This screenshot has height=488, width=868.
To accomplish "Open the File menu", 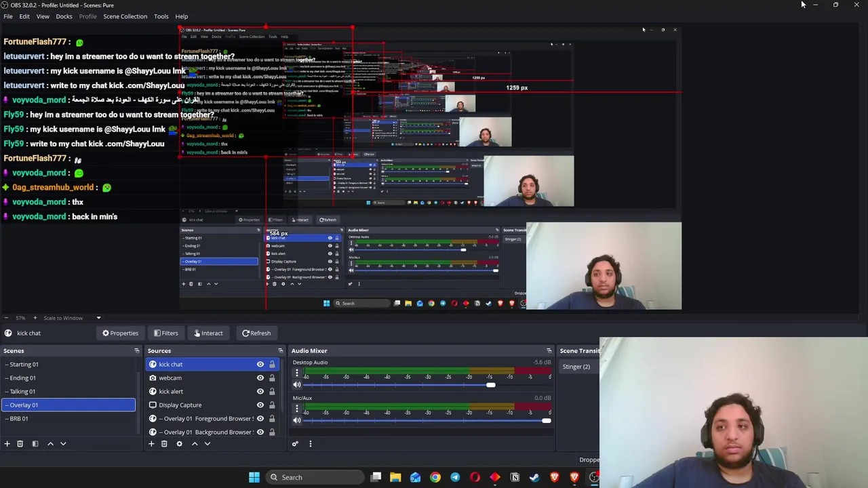I will click(8, 16).
